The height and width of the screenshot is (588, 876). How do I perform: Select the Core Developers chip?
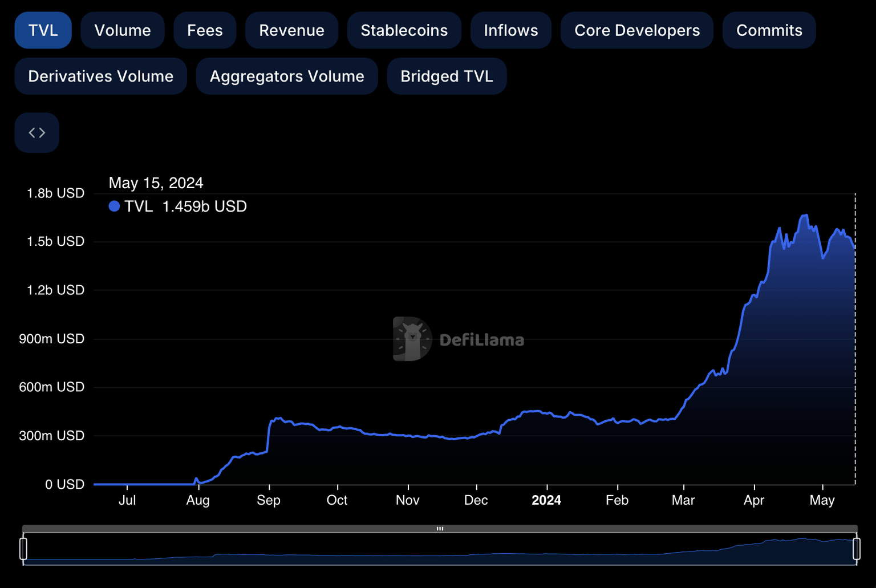coord(636,30)
